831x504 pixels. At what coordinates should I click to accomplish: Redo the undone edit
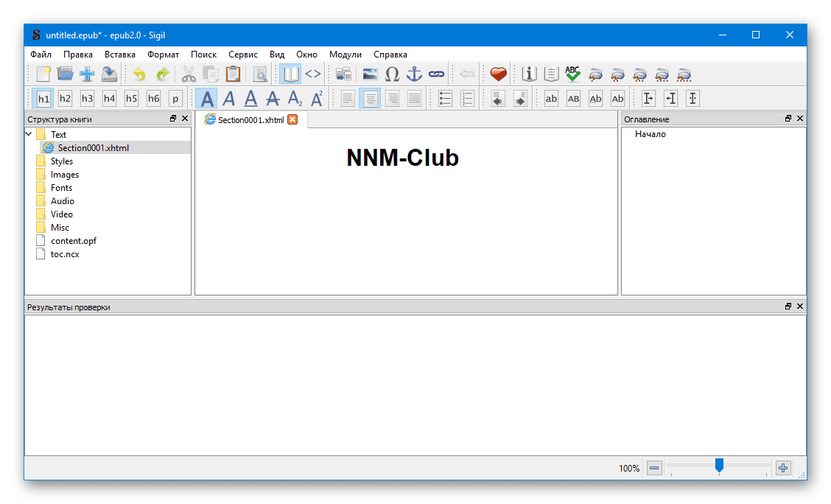click(x=162, y=74)
